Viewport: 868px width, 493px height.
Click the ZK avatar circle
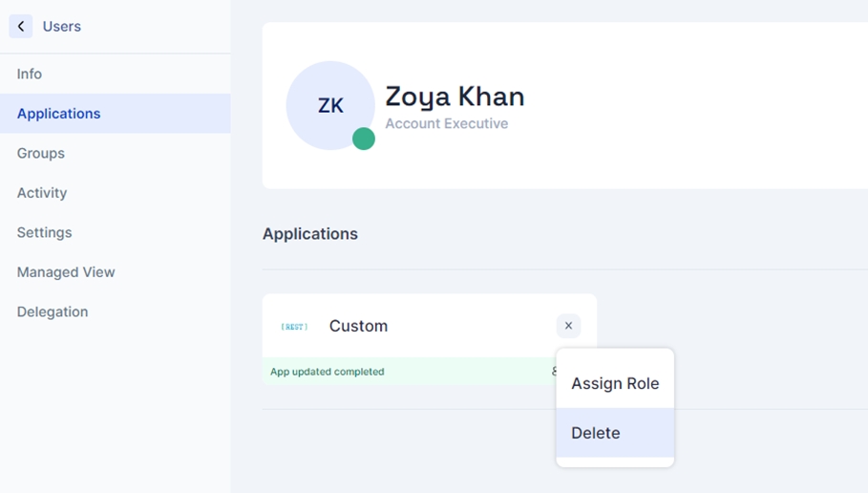329,105
